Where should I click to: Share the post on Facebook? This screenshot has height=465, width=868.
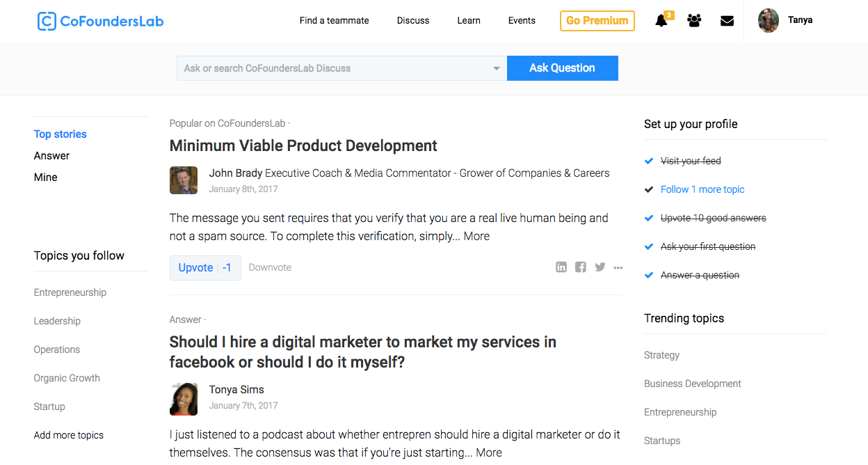[x=581, y=267]
